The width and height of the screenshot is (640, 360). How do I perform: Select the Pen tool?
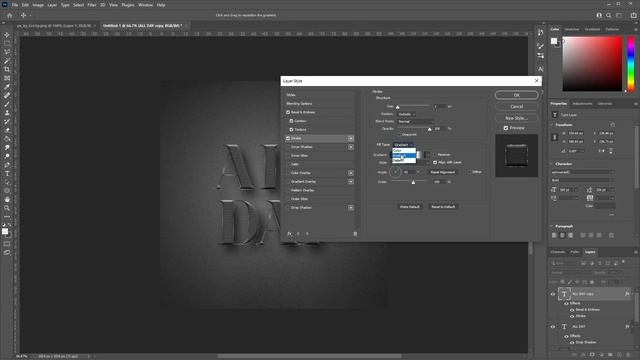pos(7,165)
